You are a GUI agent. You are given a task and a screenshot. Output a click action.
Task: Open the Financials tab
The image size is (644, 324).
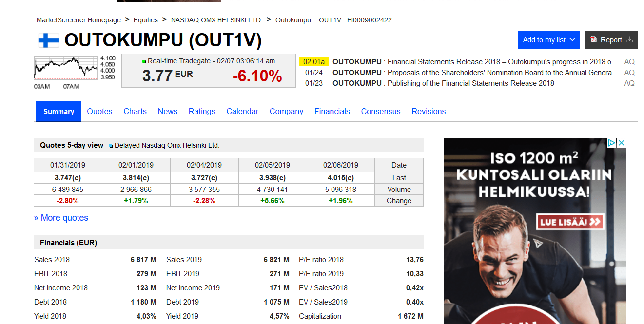[332, 112]
